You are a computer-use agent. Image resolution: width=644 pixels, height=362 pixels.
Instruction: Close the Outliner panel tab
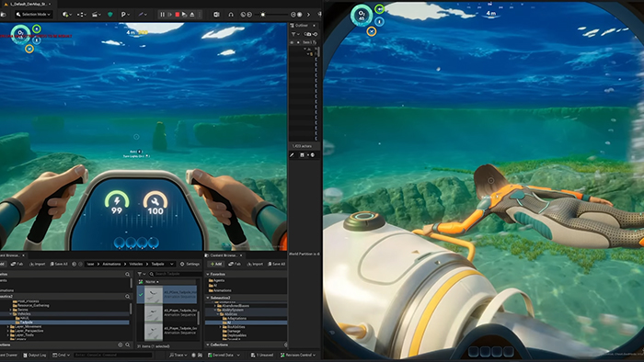coord(315,26)
